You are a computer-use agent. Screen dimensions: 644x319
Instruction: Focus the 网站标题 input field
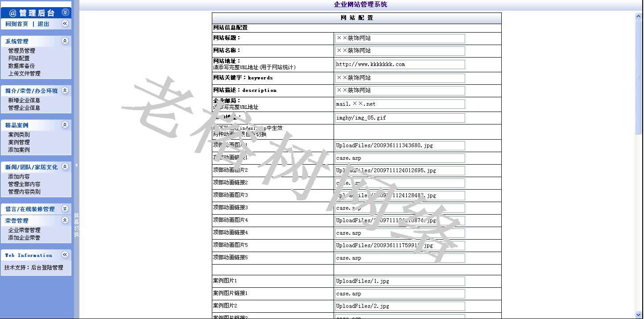pos(400,38)
